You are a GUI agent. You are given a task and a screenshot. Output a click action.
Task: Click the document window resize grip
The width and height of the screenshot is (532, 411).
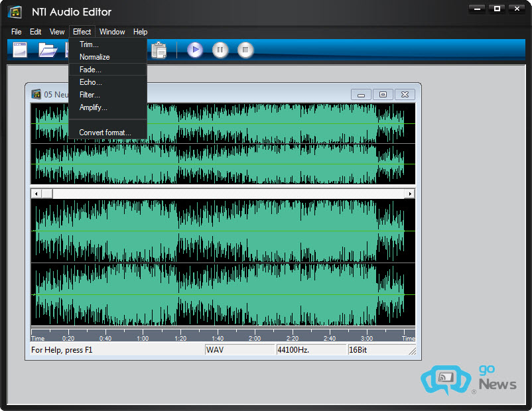(x=412, y=351)
